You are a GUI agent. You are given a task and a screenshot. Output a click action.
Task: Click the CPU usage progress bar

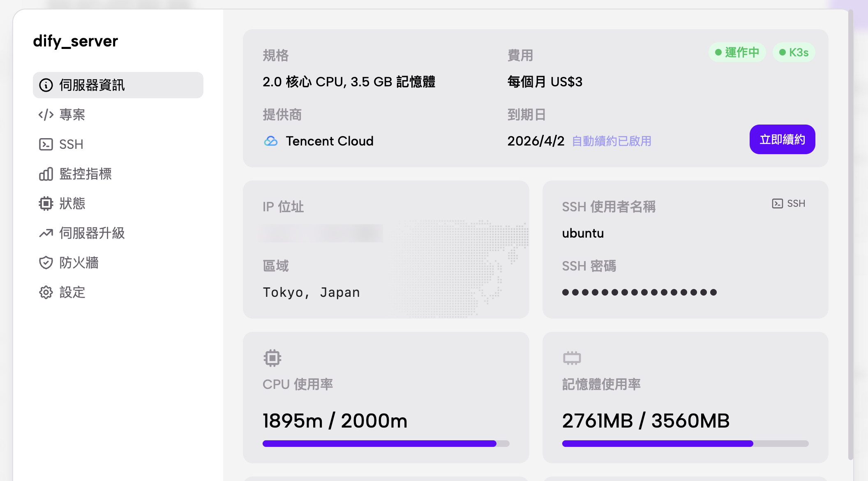[x=386, y=444]
